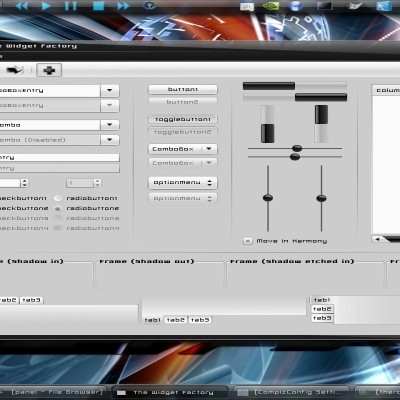Click the fast-forward icon in top panel
Image resolution: width=400 pixels, height=400 pixels.
point(123,6)
